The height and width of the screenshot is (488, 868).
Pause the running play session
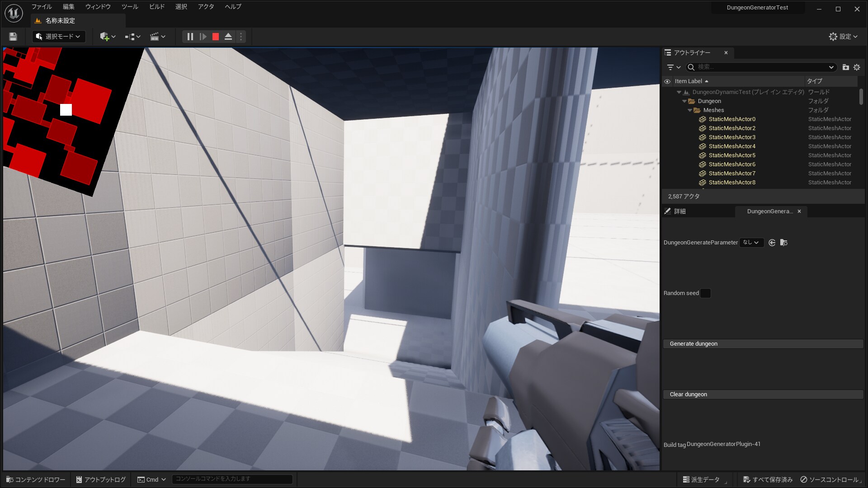tap(189, 37)
